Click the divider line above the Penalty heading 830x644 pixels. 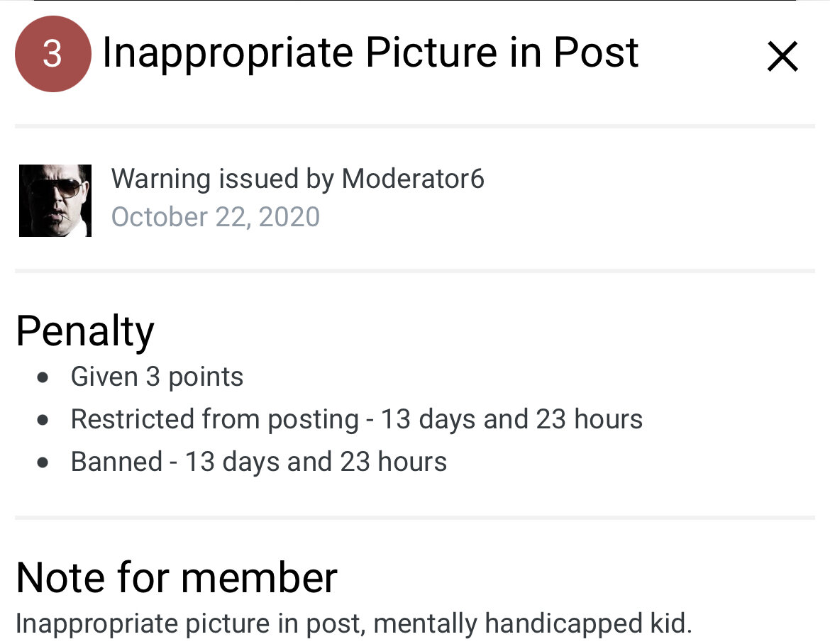click(414, 271)
